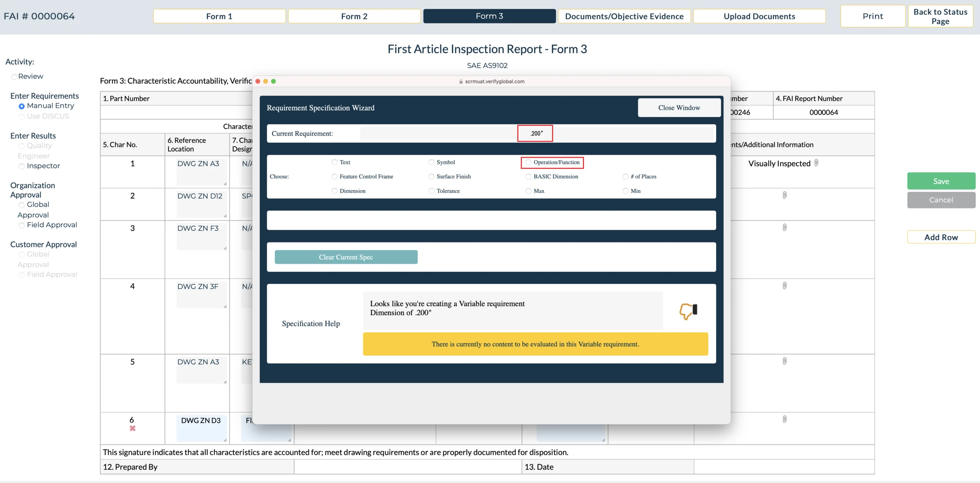Select the Min radio option

point(626,191)
